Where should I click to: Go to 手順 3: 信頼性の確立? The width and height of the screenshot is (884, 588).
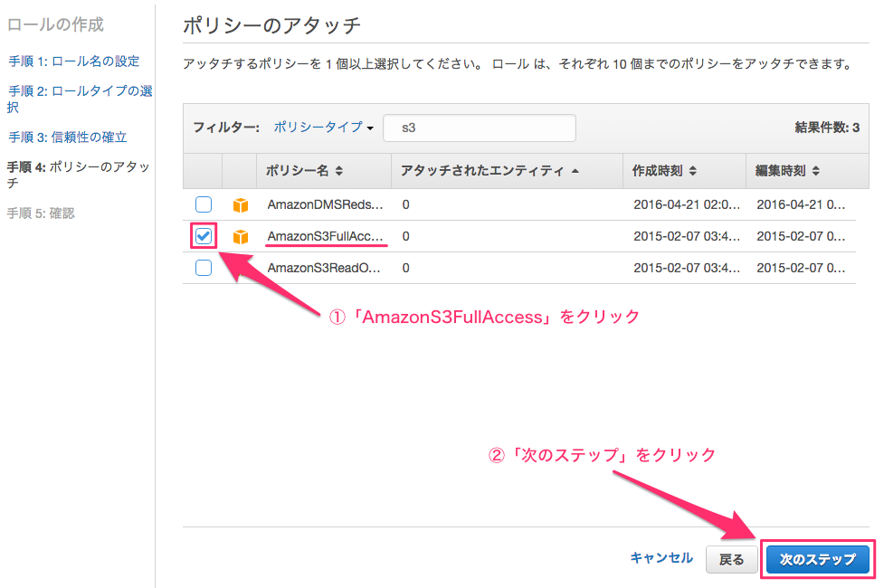click(67, 137)
